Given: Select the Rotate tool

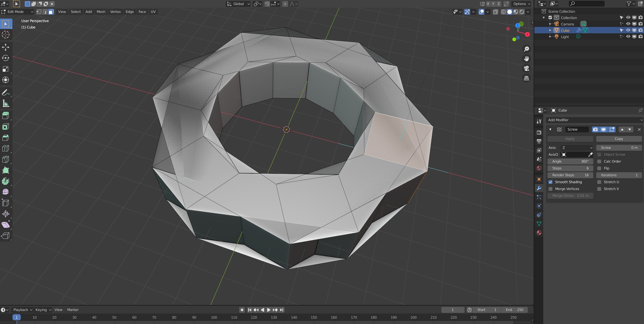Looking at the screenshot, I should (x=6, y=58).
